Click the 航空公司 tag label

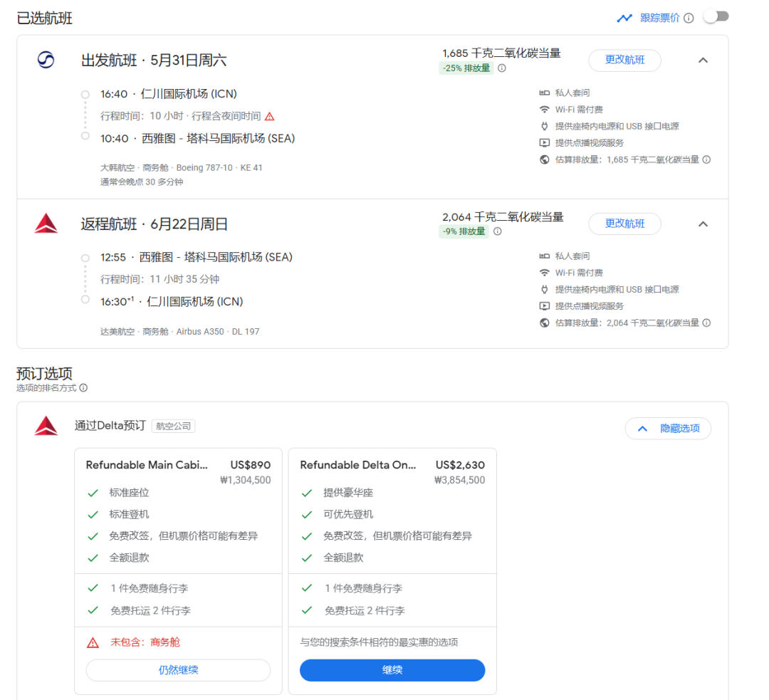point(173,427)
